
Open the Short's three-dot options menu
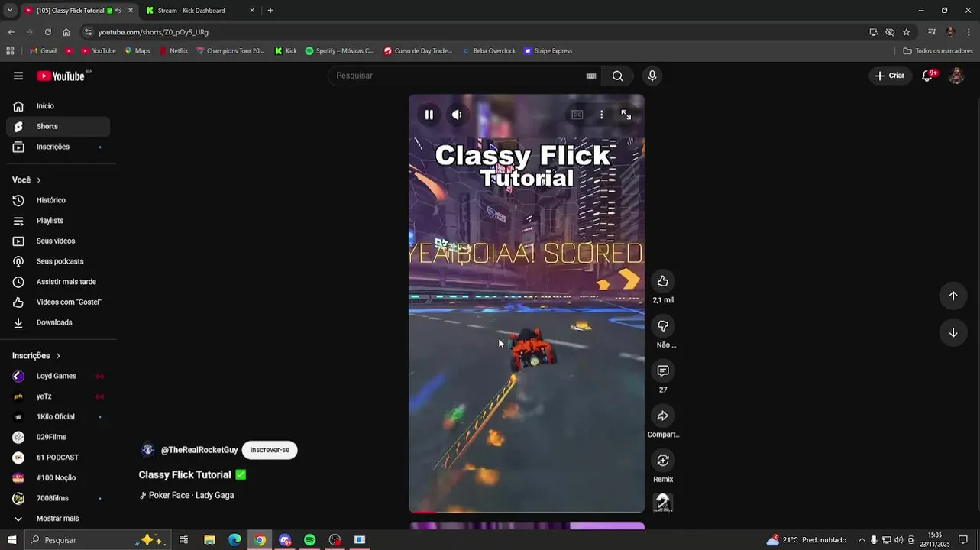pos(602,115)
